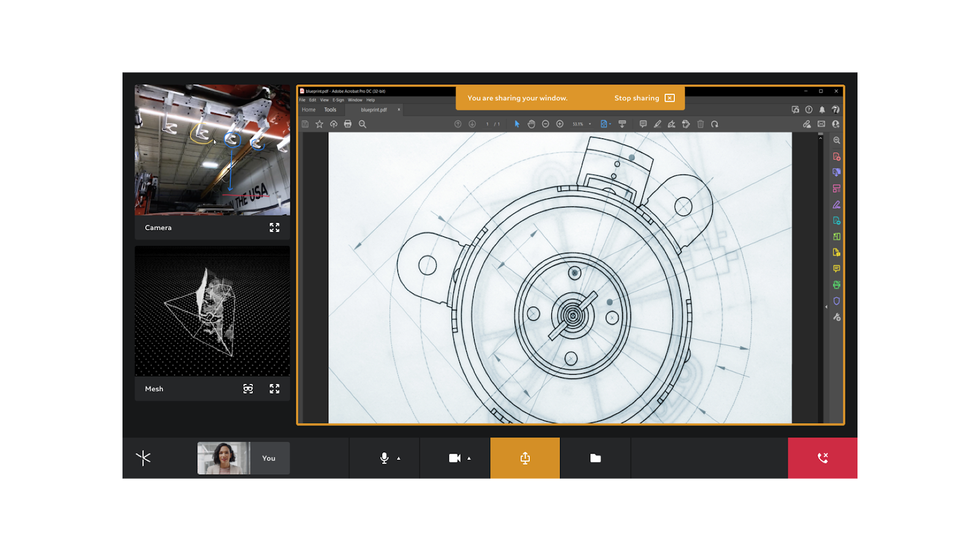Open the zoom percentage dropdown
The height and width of the screenshot is (551, 980).
589,124
